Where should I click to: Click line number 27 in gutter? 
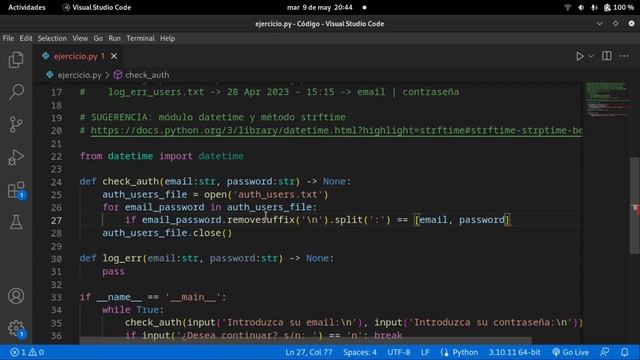(x=56, y=220)
